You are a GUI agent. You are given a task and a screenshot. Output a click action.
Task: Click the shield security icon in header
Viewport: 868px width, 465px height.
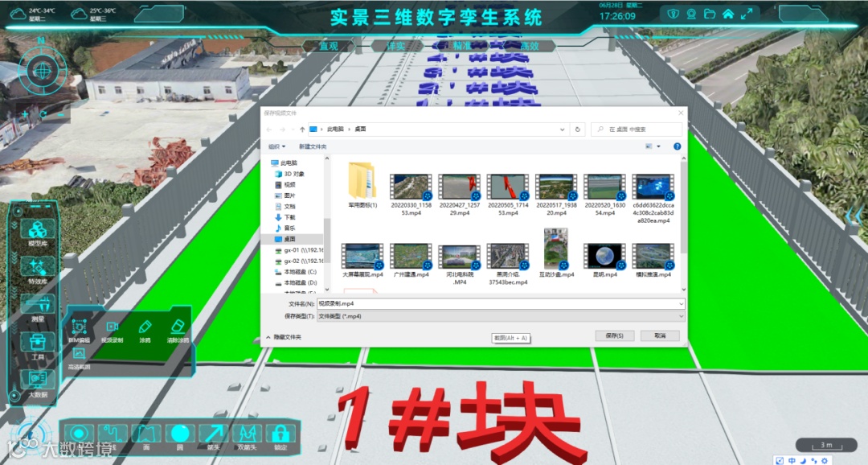[673, 14]
